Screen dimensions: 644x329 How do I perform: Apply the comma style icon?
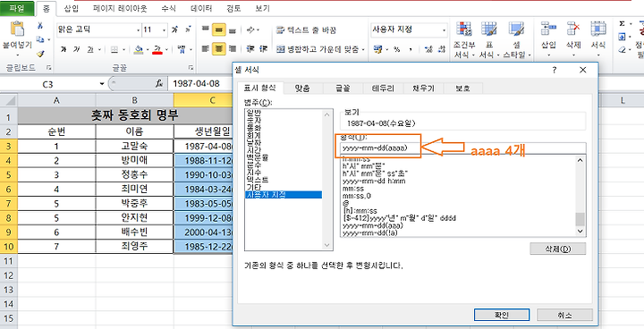coord(410,49)
